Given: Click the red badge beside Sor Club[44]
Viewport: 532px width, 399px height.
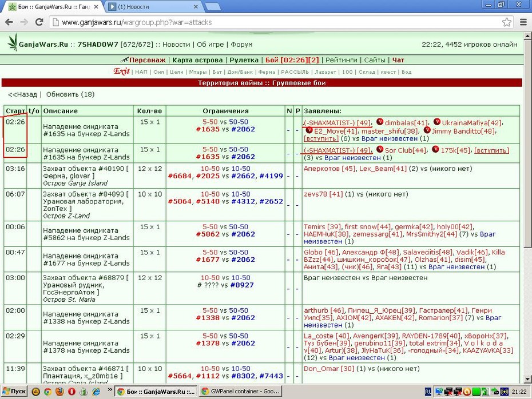Looking at the screenshot, I should click(380, 149).
